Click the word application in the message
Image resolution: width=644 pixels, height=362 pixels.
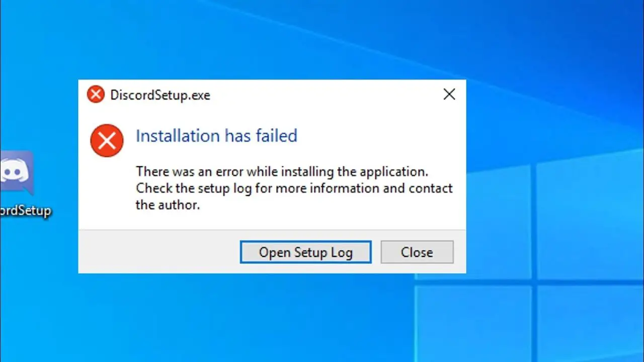point(394,172)
